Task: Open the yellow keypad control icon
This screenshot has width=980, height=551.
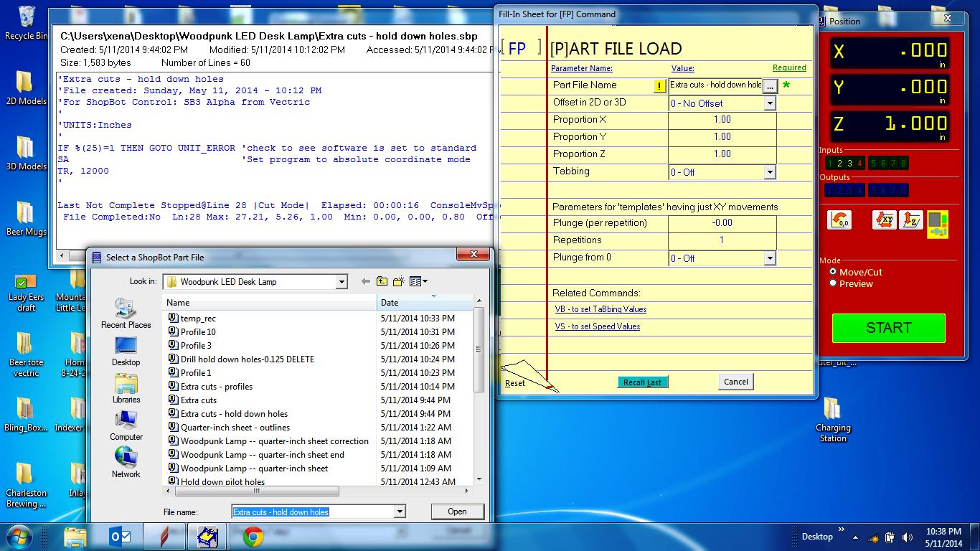Action: (937, 222)
